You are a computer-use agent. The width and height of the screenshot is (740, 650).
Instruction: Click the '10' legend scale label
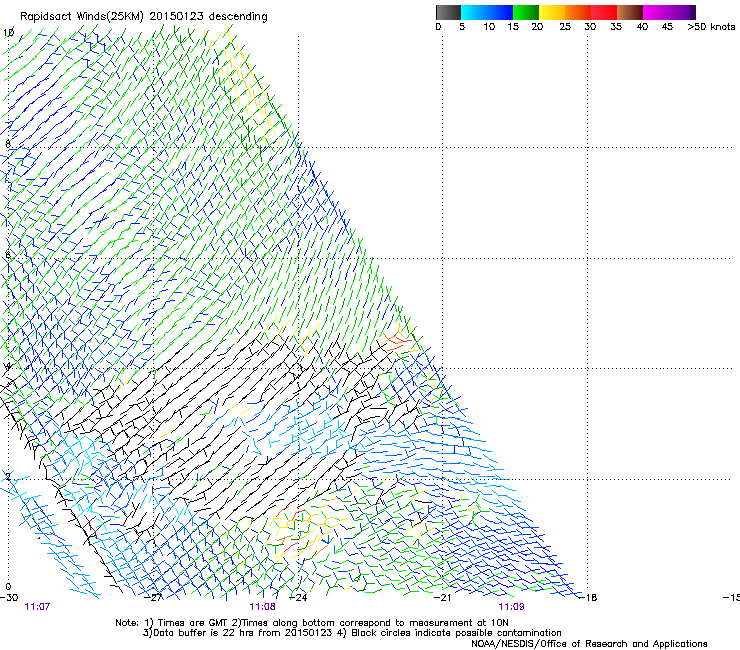pyautogui.click(x=489, y=27)
